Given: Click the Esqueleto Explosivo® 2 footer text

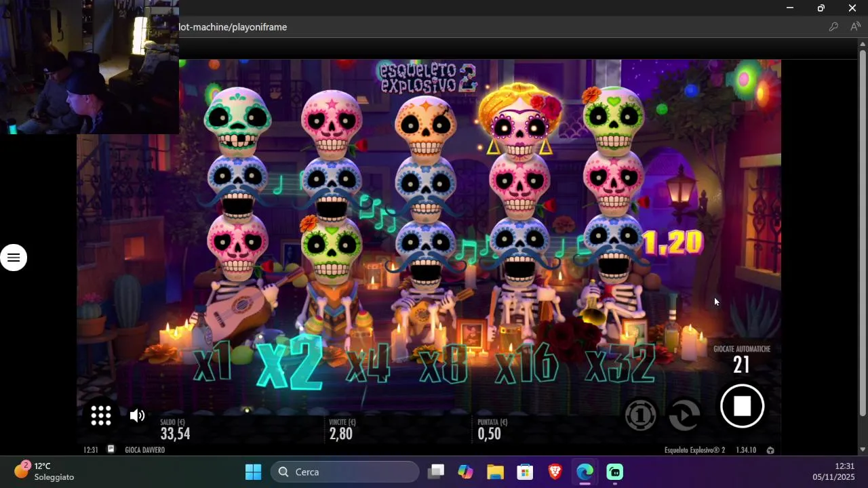Looking at the screenshot, I should (x=694, y=450).
